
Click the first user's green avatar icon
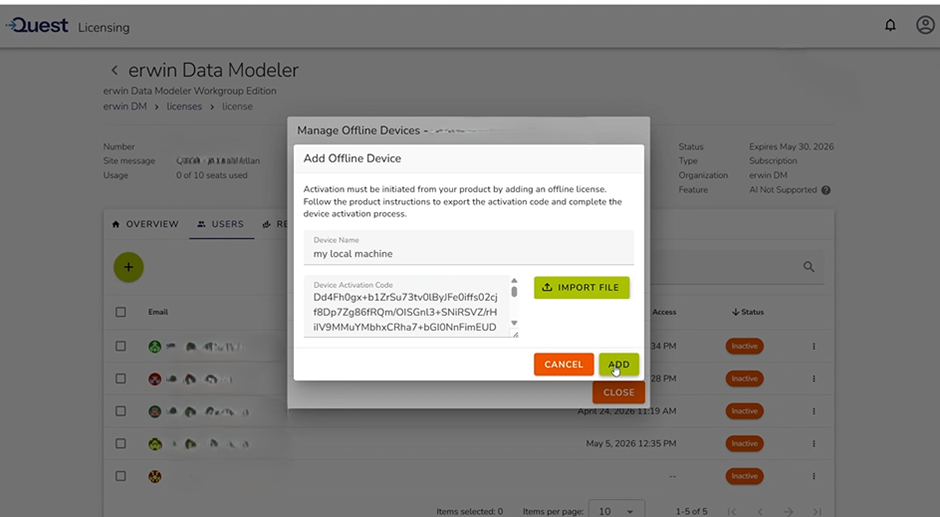pyautogui.click(x=155, y=346)
